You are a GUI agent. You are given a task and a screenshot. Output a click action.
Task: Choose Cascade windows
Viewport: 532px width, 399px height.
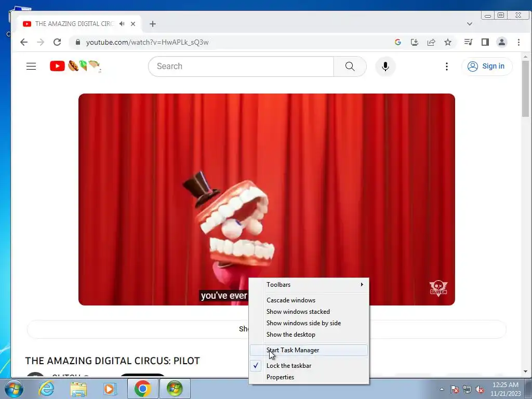309,300
